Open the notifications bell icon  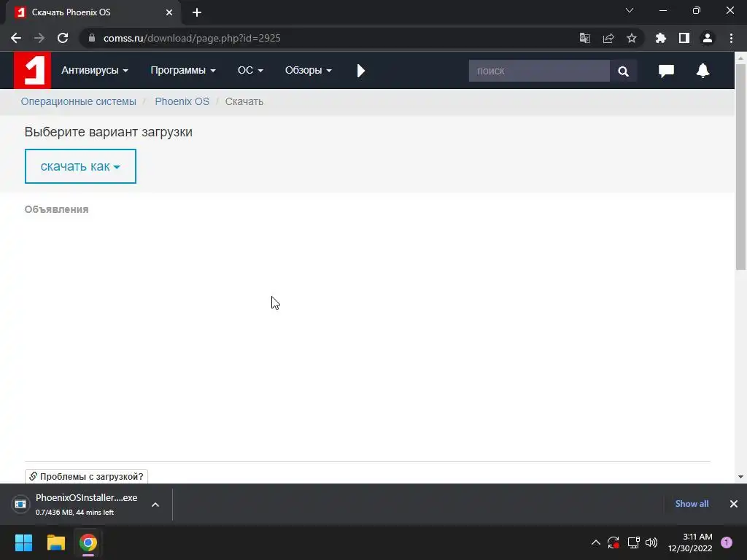703,71
